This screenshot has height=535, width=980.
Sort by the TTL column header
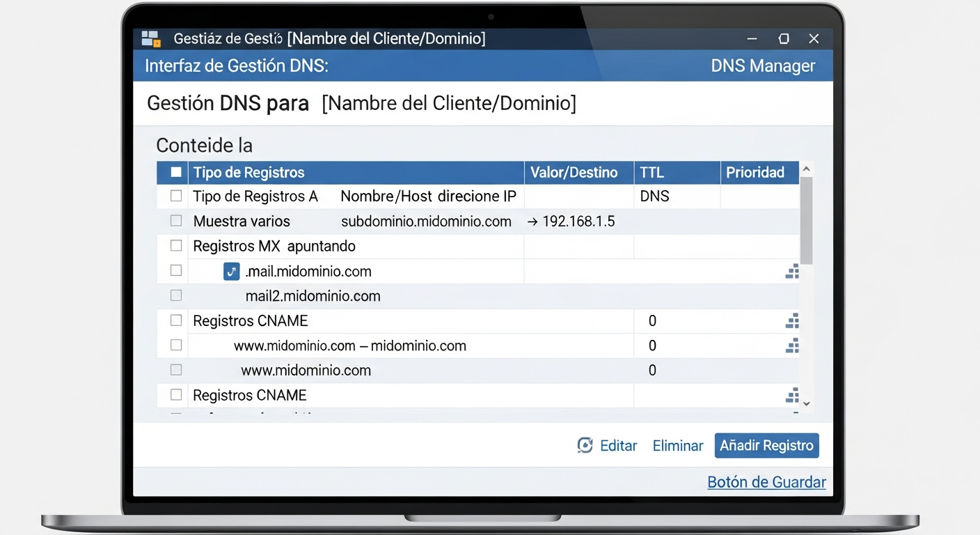point(652,172)
